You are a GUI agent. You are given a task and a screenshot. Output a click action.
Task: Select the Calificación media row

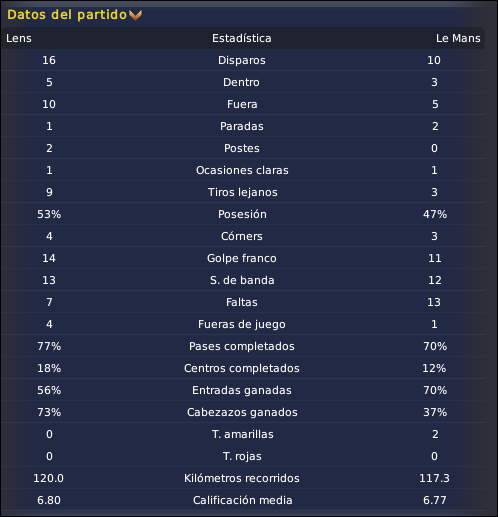pos(243,500)
